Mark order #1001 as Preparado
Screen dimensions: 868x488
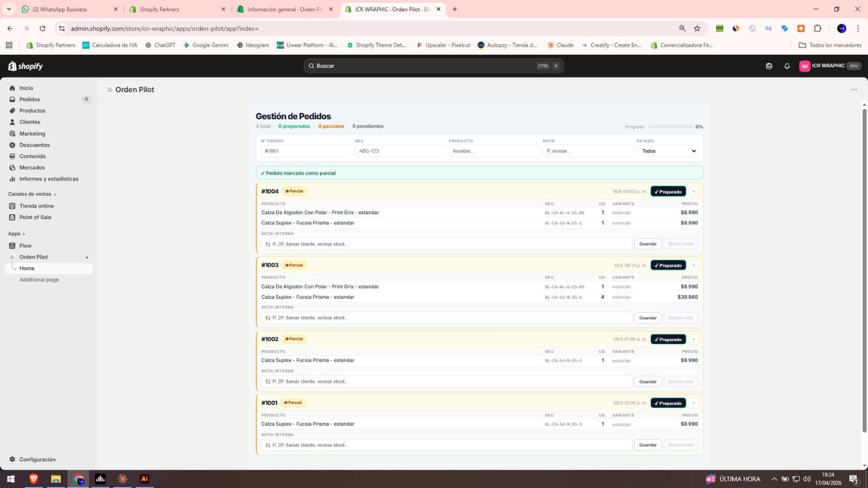[x=668, y=403]
